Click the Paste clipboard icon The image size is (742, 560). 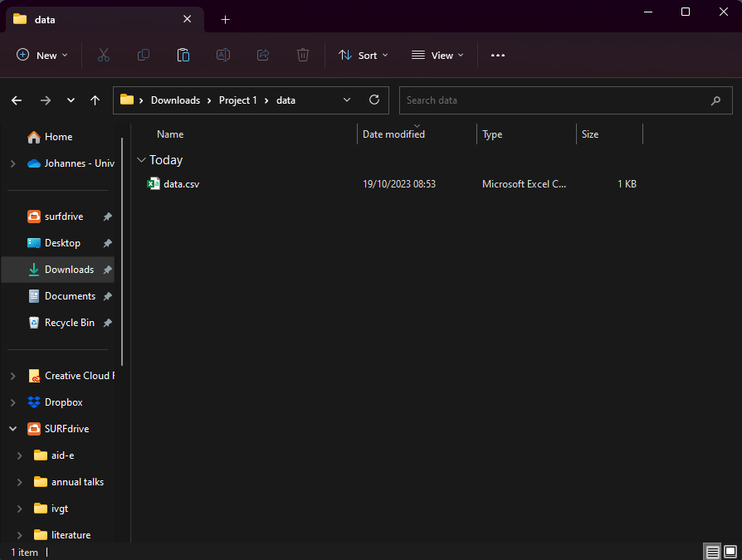coord(183,56)
